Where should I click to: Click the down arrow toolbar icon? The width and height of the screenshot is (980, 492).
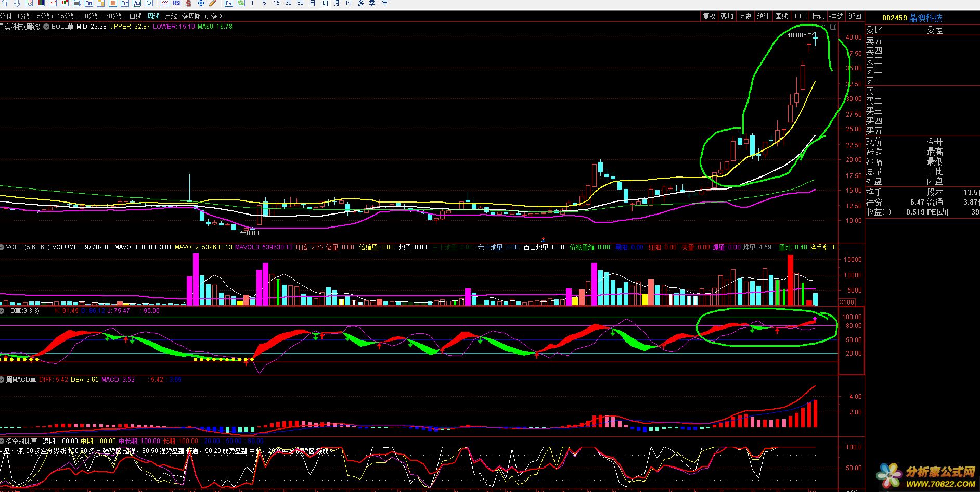coord(17,3)
